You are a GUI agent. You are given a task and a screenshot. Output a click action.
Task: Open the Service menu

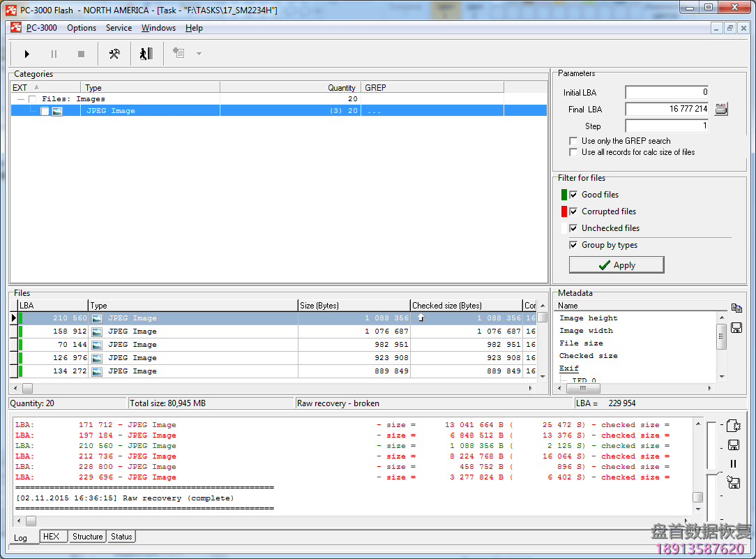pyautogui.click(x=119, y=28)
